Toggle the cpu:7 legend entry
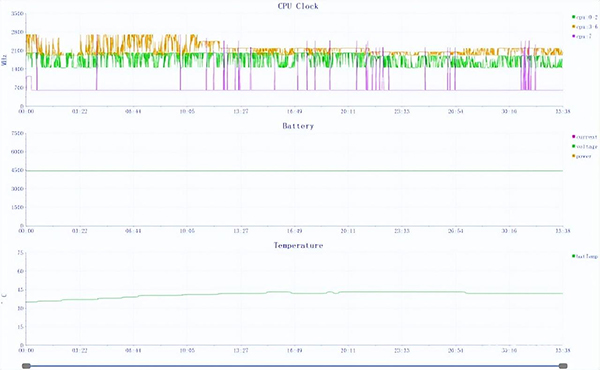This screenshot has width=600, height=370. [582, 36]
